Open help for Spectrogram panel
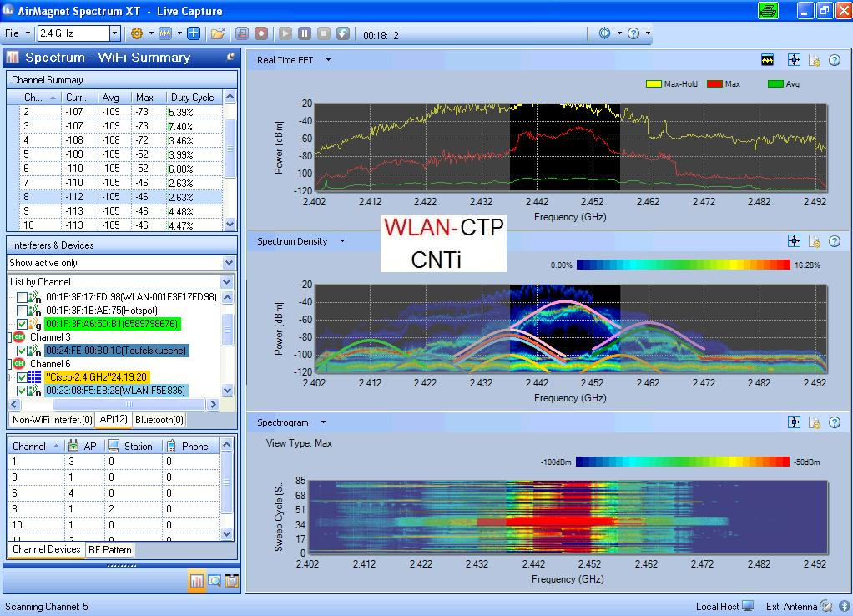The image size is (853, 616). pyautogui.click(x=835, y=423)
